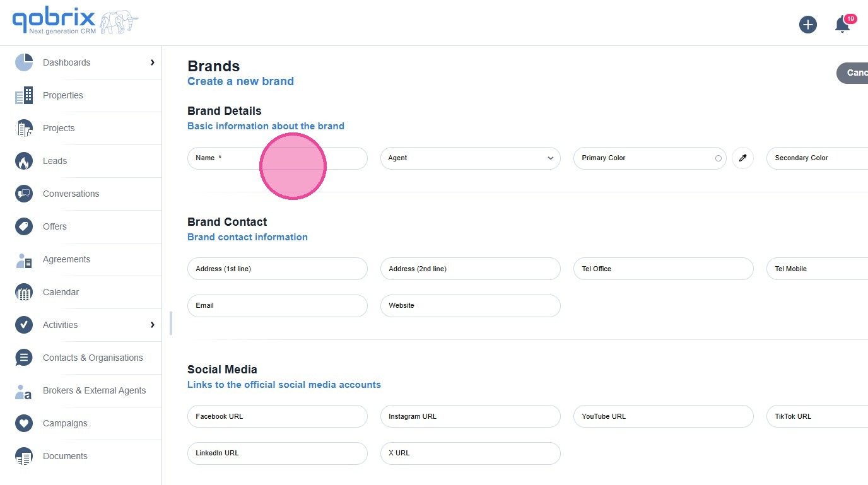The height and width of the screenshot is (485, 868).
Task: Click the Documents sidebar icon
Action: [x=24, y=456]
